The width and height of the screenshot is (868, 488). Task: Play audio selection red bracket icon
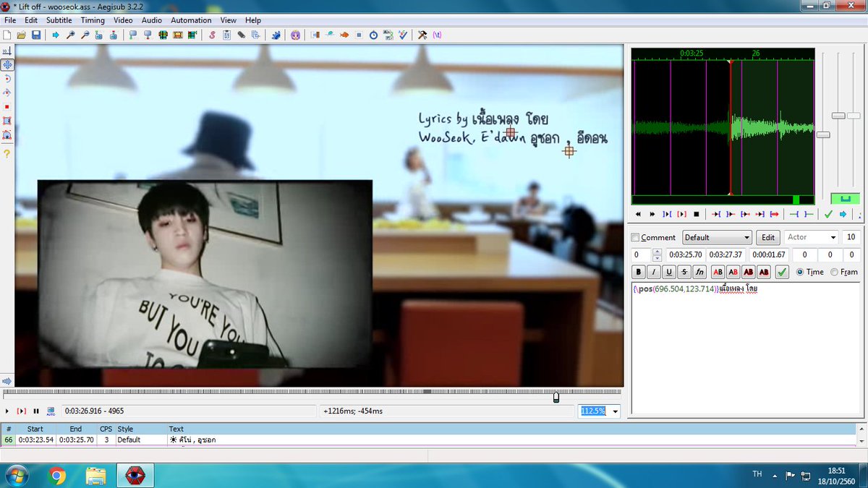point(681,214)
